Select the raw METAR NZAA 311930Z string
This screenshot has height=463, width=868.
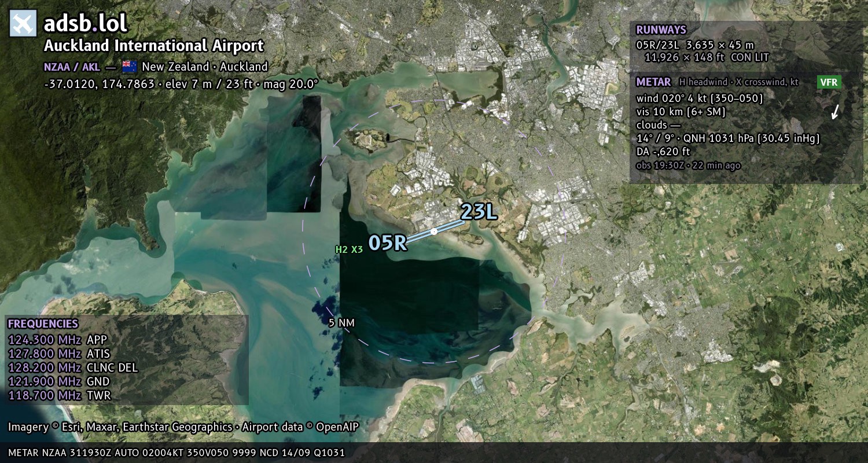pos(176,453)
